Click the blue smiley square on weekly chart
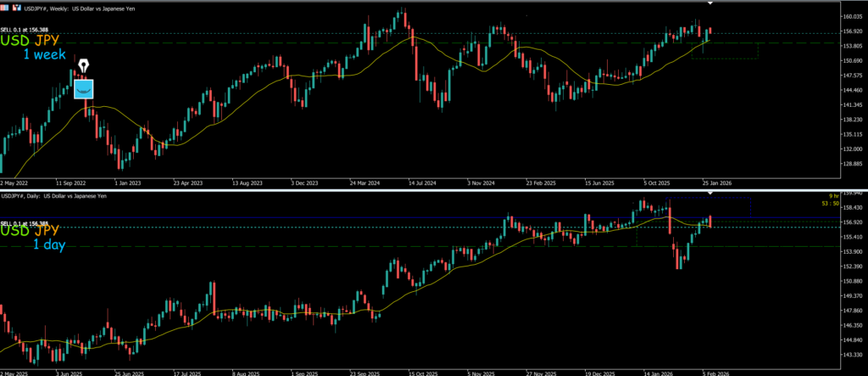868x376 pixels. pyautogui.click(x=84, y=88)
